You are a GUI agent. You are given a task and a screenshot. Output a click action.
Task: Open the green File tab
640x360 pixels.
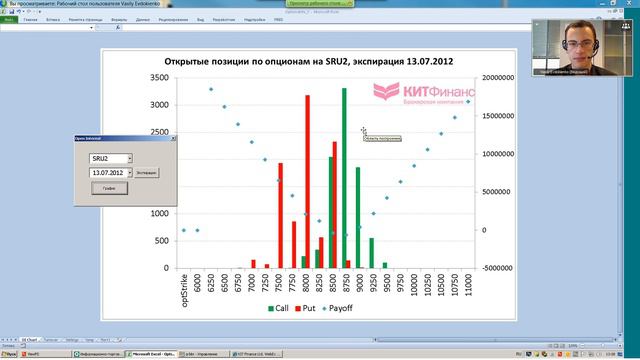(9, 19)
